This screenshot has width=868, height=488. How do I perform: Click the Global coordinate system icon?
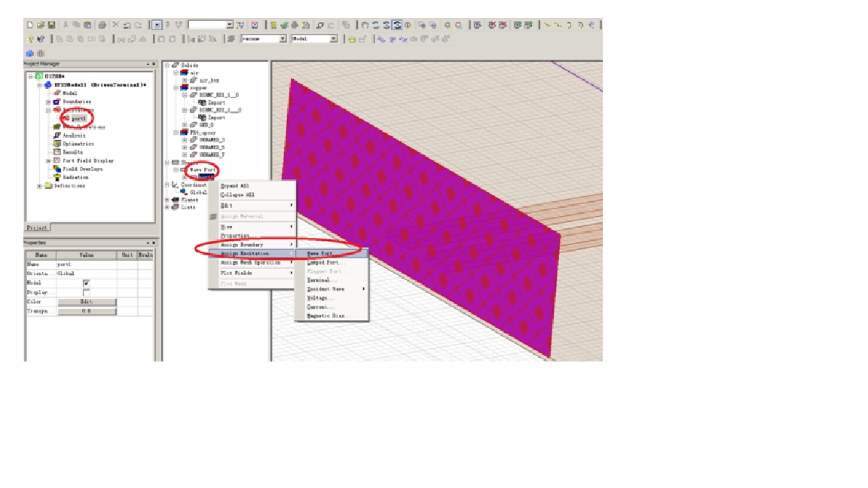pyautogui.click(x=184, y=192)
